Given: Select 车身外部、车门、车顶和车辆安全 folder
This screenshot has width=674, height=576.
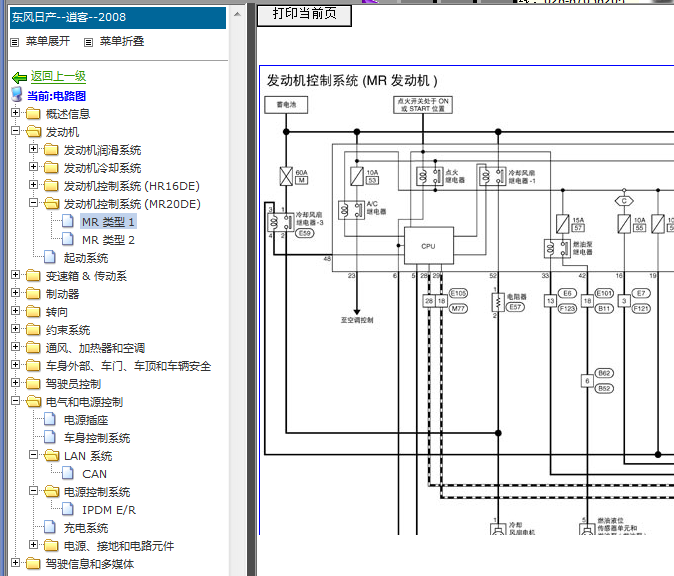Looking at the screenshot, I should pos(129,366).
